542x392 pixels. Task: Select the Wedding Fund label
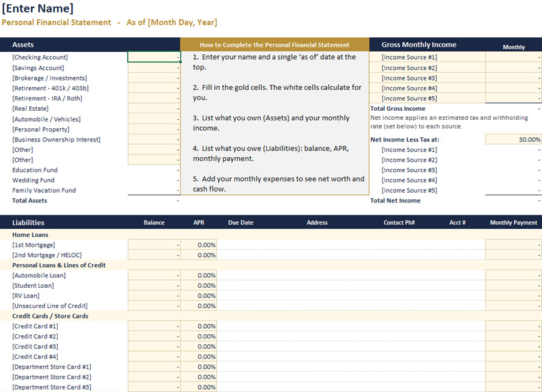click(33, 180)
